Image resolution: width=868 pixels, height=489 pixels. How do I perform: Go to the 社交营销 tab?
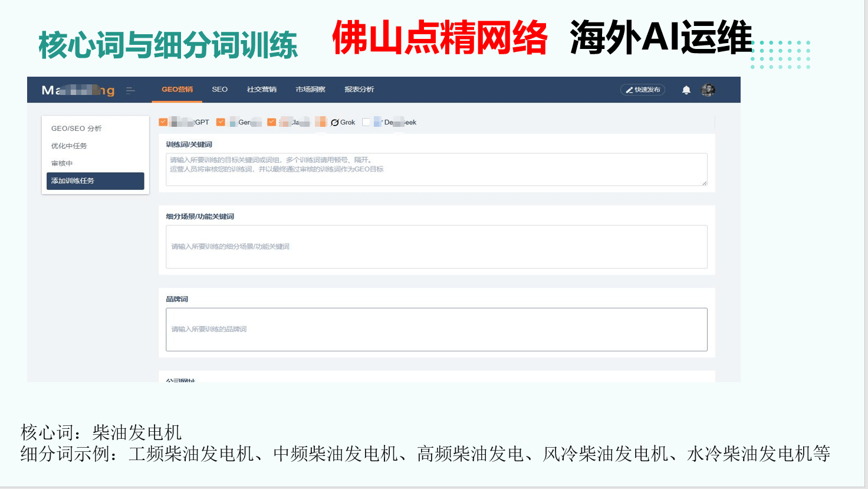pos(261,90)
